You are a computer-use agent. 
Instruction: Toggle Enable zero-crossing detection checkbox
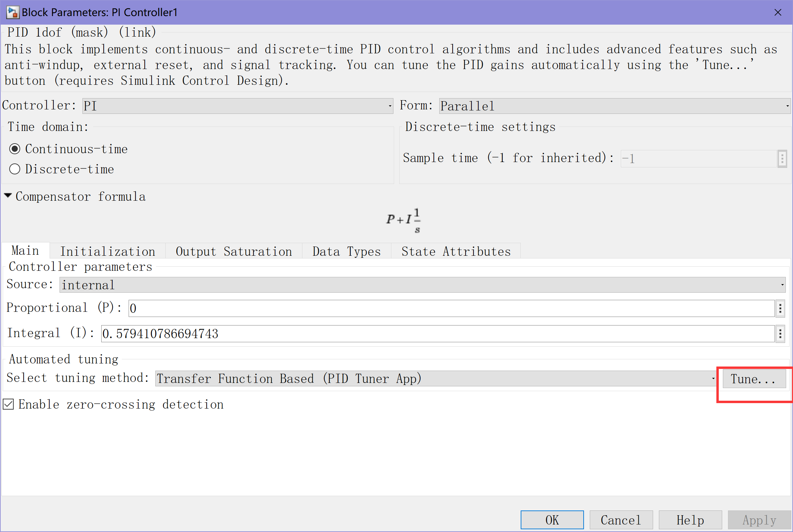point(9,404)
